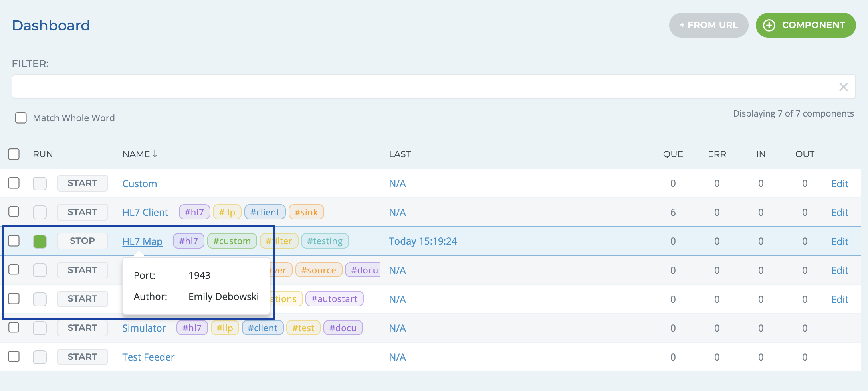This screenshot has width=868, height=391.
Task: Click the #test tag on Simulator row
Action: pos(303,328)
